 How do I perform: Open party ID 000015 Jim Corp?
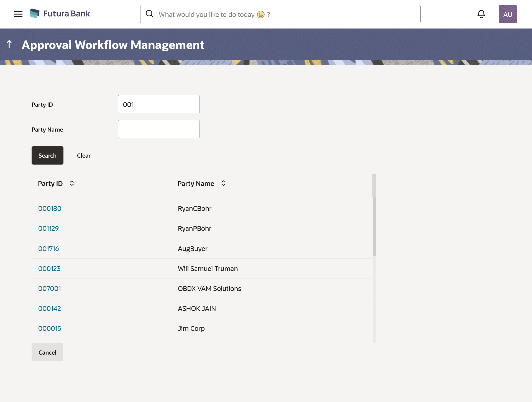click(x=49, y=329)
